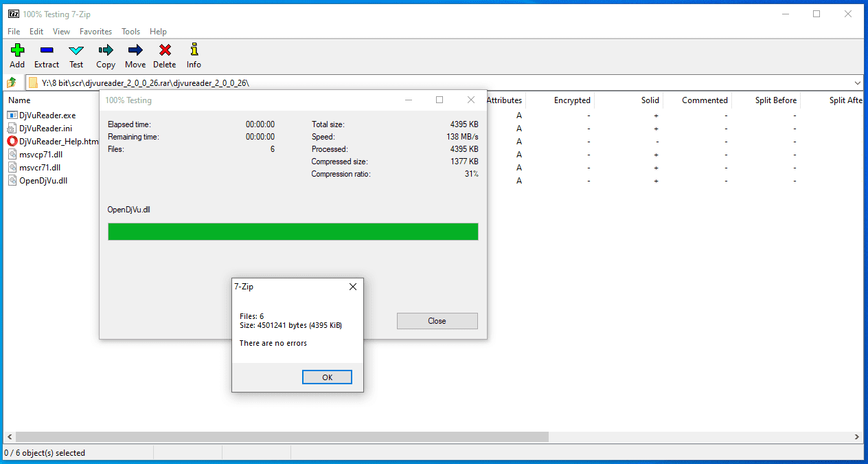Click the Move toolbar icon

point(135,49)
